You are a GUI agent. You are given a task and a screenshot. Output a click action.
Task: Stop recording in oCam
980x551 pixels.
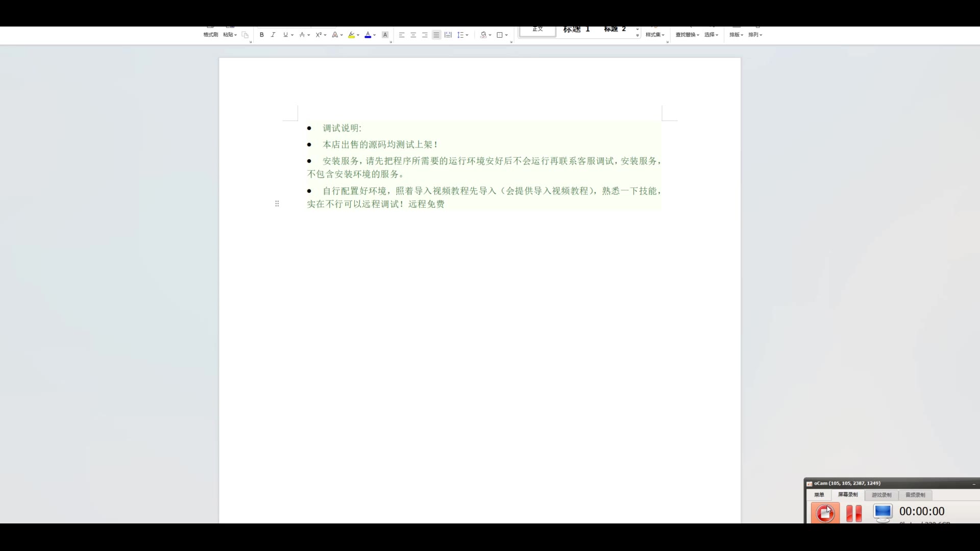(x=825, y=513)
